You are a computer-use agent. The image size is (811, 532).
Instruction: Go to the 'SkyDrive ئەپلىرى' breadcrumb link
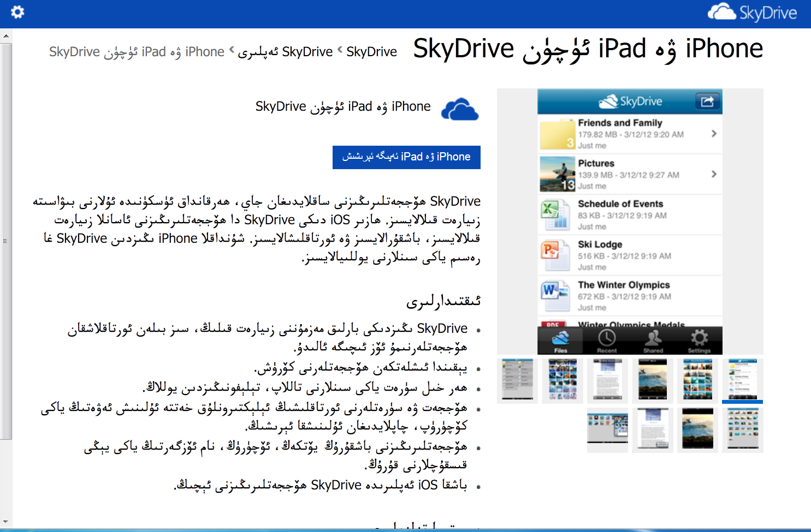click(285, 52)
